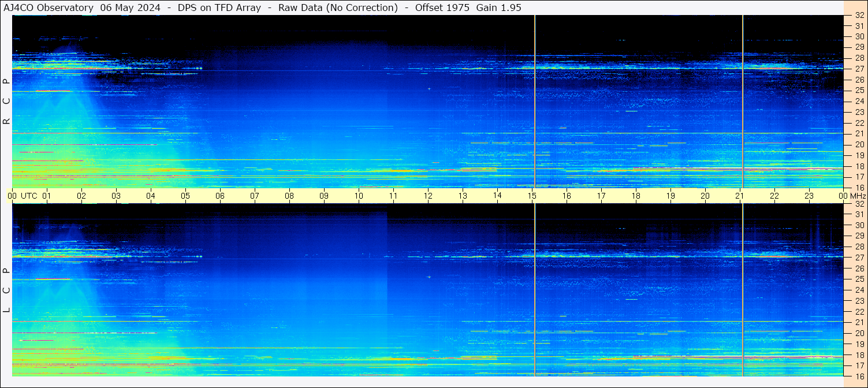The image size is (868, 388).
Task: Click the RCP panel '23' frequency label
Action: click(x=859, y=112)
